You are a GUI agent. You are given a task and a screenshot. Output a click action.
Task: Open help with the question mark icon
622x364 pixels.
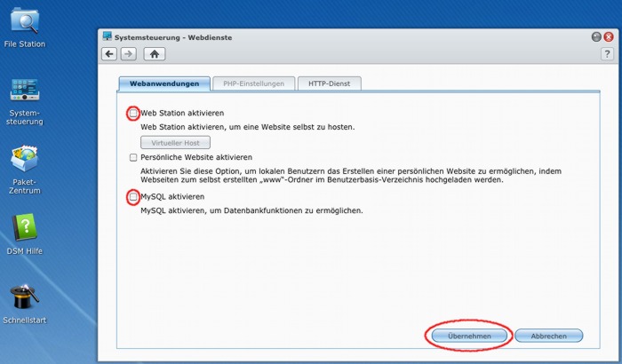pyautogui.click(x=607, y=54)
